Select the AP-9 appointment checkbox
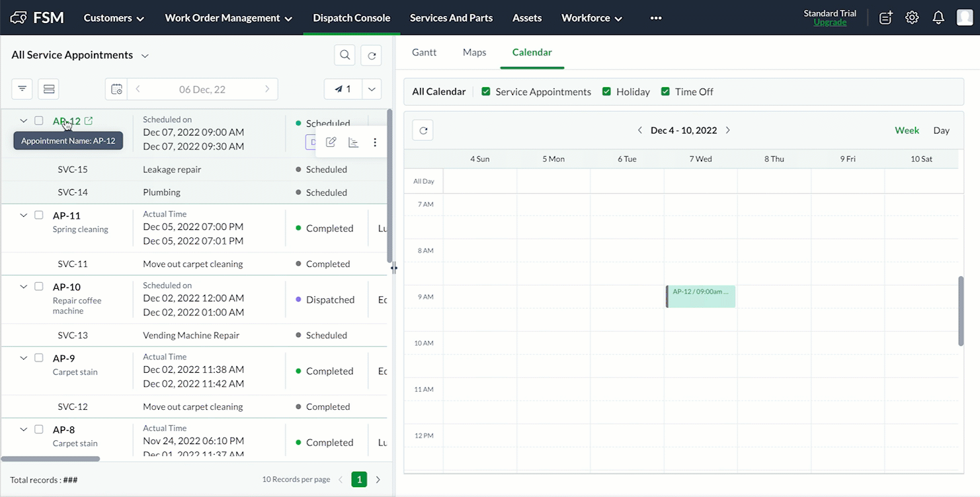This screenshot has height=497, width=980. pos(39,358)
